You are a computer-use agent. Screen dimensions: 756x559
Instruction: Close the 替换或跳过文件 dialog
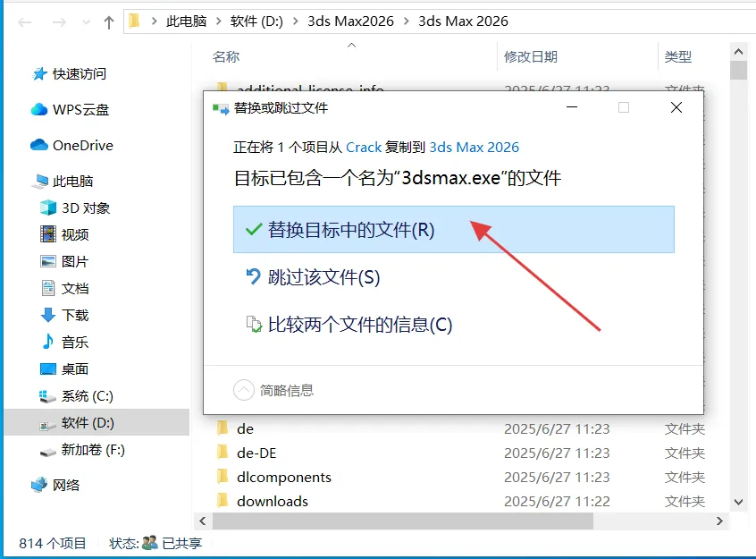coord(676,107)
